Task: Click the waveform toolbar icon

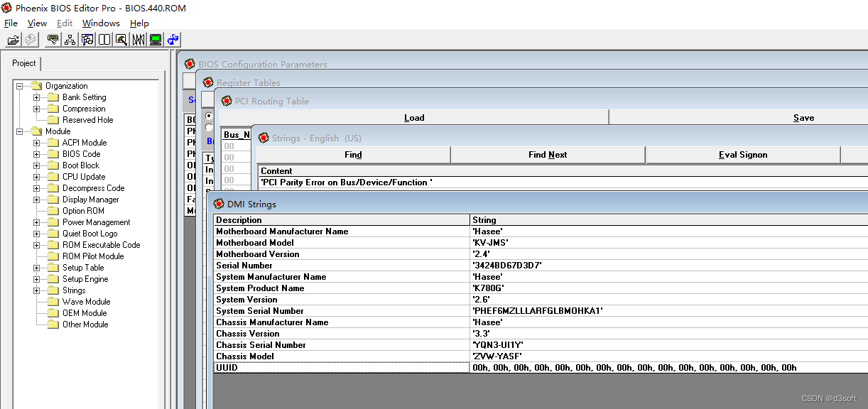Action: (138, 40)
